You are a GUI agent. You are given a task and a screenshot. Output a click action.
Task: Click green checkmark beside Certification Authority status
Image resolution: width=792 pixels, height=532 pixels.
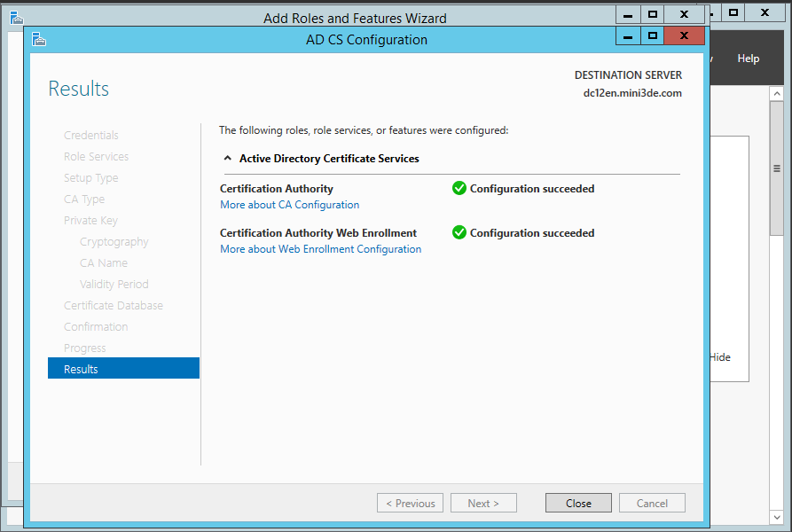459,188
